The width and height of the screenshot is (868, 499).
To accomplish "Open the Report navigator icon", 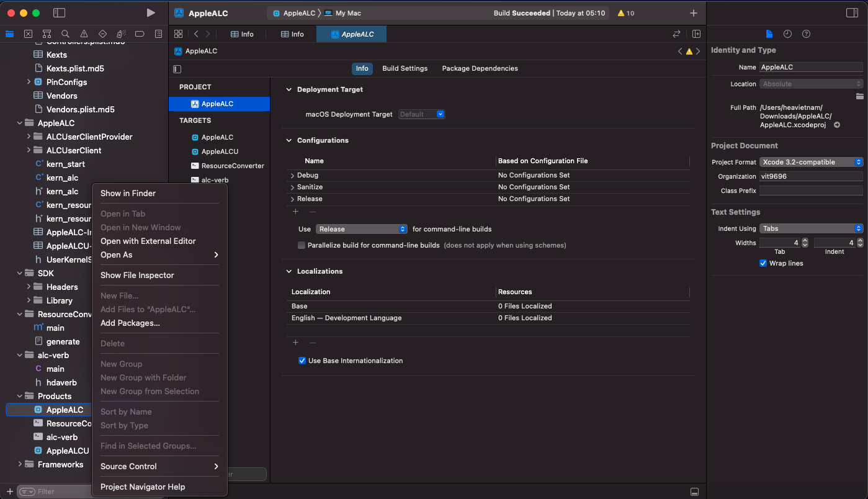I will (158, 34).
